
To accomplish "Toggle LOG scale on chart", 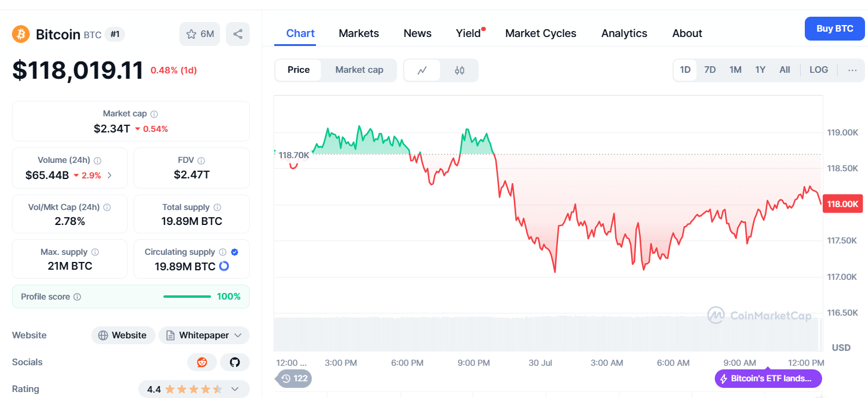I will (819, 70).
